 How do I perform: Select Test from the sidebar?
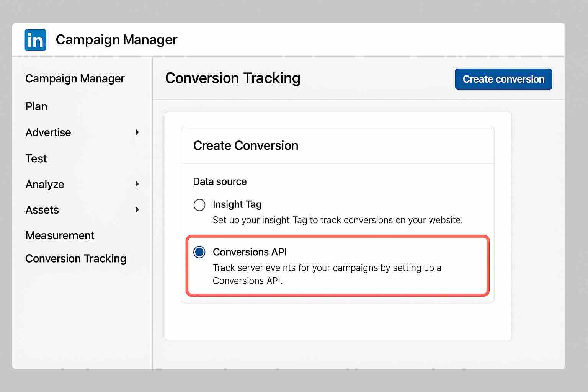[36, 158]
